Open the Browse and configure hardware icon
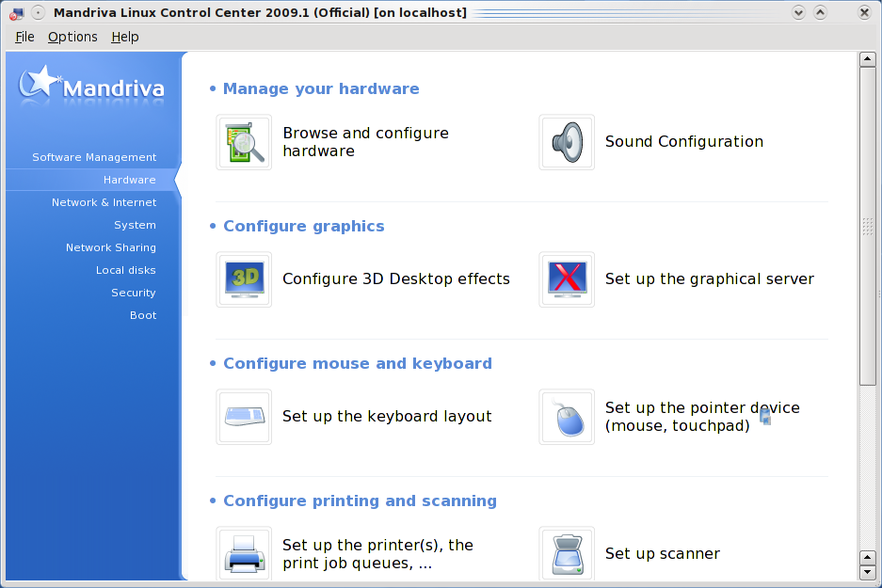 point(244,142)
